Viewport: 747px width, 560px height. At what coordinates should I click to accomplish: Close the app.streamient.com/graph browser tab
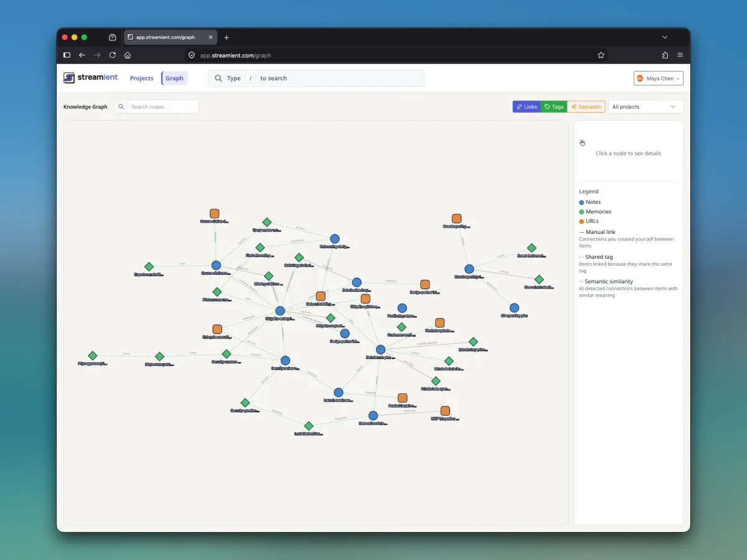click(210, 37)
